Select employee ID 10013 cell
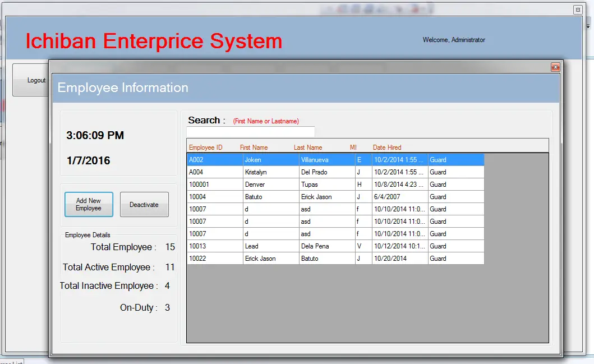This screenshot has width=594, height=364. tap(215, 246)
